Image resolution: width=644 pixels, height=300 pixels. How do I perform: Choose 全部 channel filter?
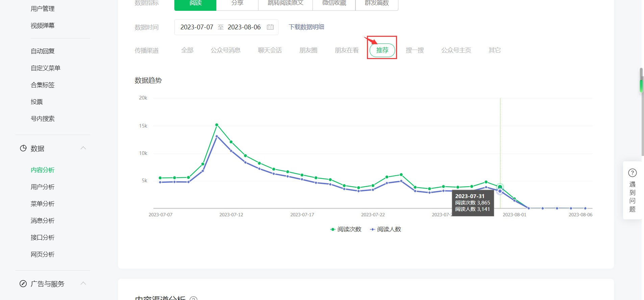point(187,50)
